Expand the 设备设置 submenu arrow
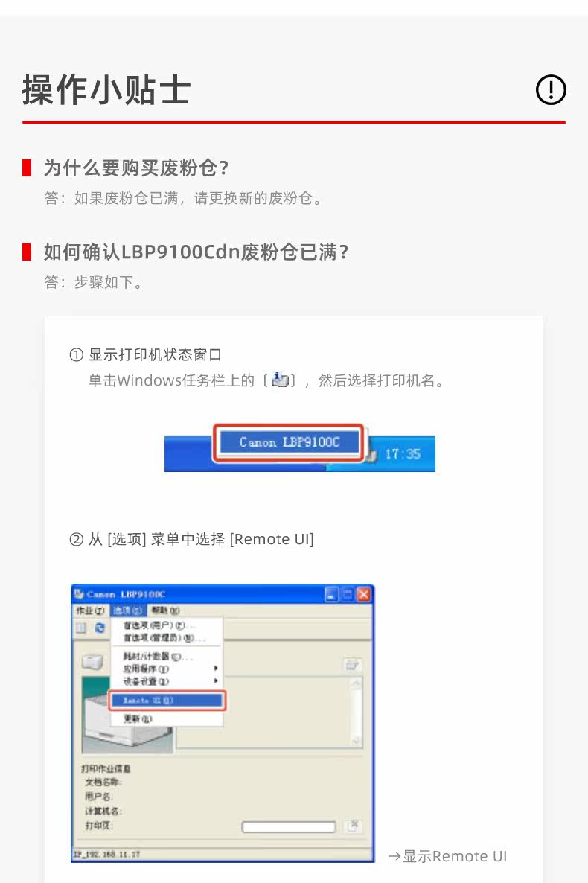 pyautogui.click(x=216, y=680)
